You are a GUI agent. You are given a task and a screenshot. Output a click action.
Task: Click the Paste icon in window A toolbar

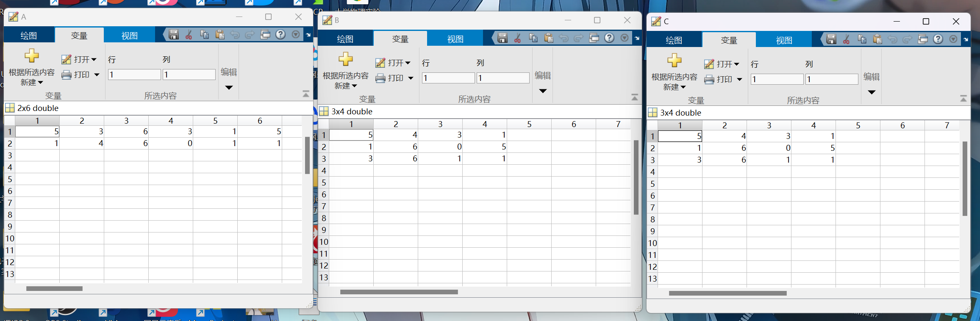coord(219,35)
